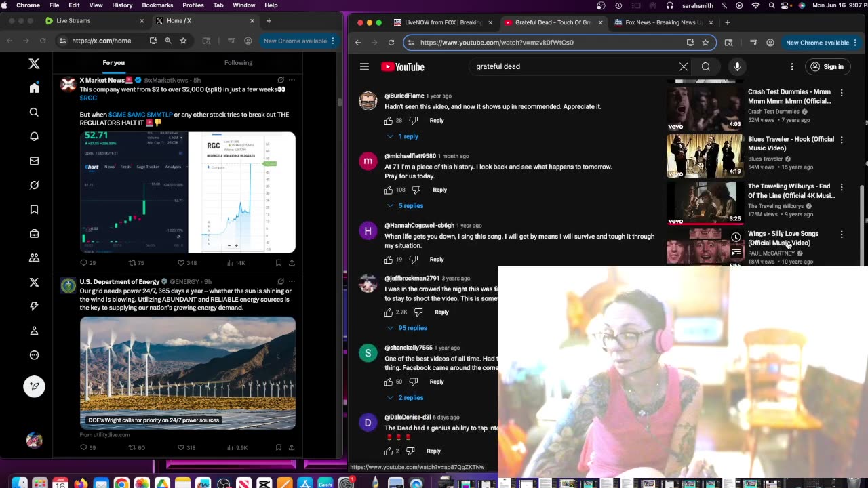Click the YouTube search input field
The height and width of the screenshot is (488, 868).
(x=573, y=66)
